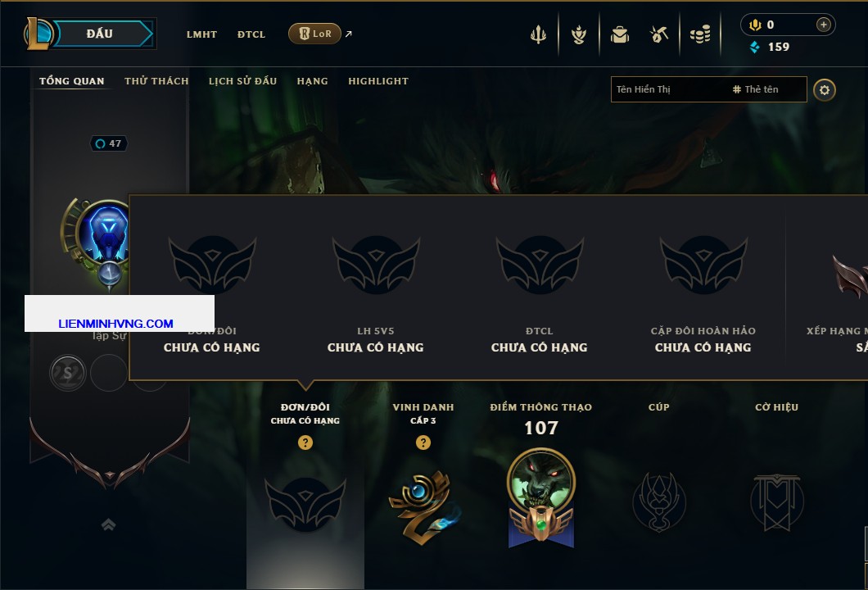Image resolution: width=868 pixels, height=590 pixels.
Task: Open the Store coins icon
Action: point(700,34)
